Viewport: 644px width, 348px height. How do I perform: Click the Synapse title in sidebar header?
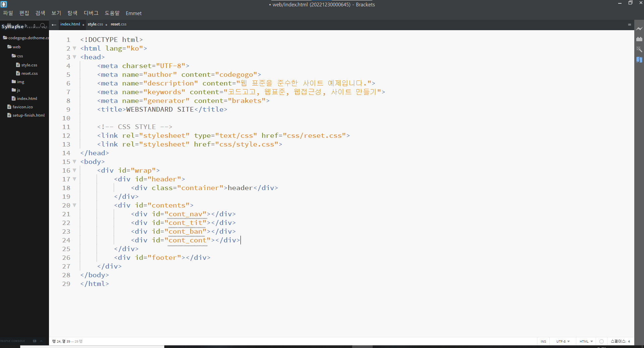(x=12, y=26)
